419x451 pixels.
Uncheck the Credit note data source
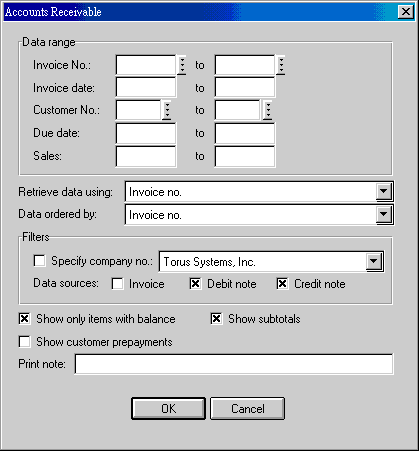click(282, 284)
